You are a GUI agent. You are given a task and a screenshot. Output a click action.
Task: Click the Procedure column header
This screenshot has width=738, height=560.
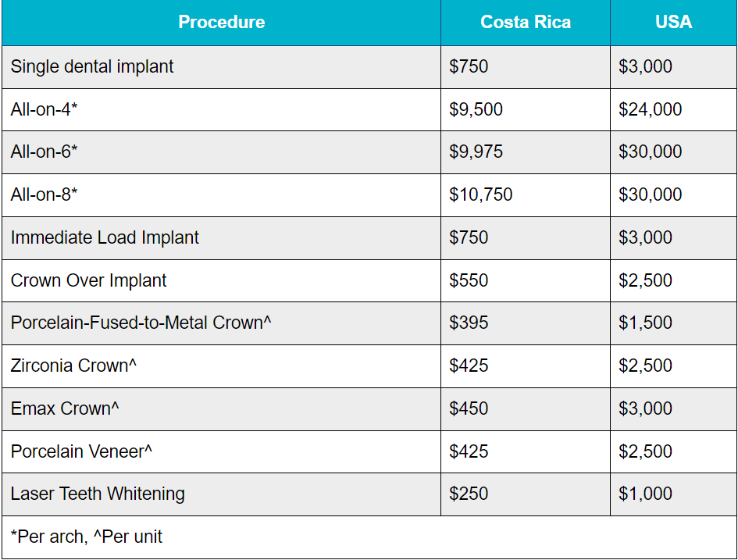(x=221, y=23)
